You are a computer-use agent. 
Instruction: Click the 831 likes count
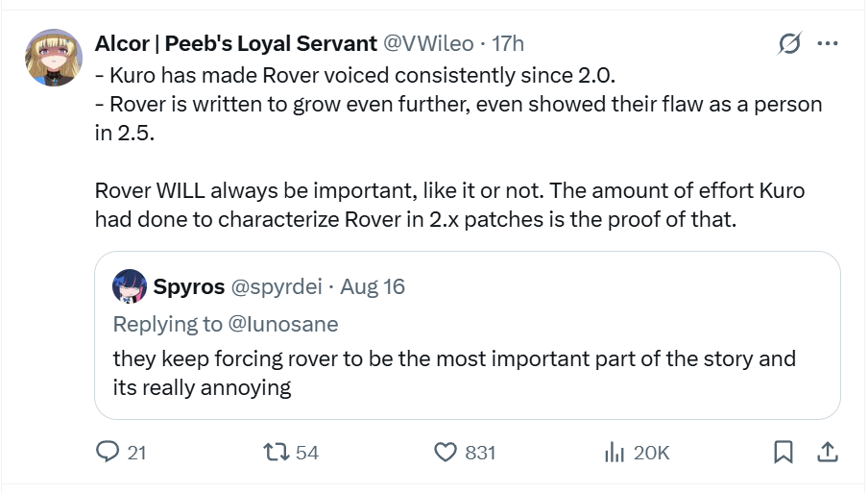pyautogui.click(x=480, y=452)
